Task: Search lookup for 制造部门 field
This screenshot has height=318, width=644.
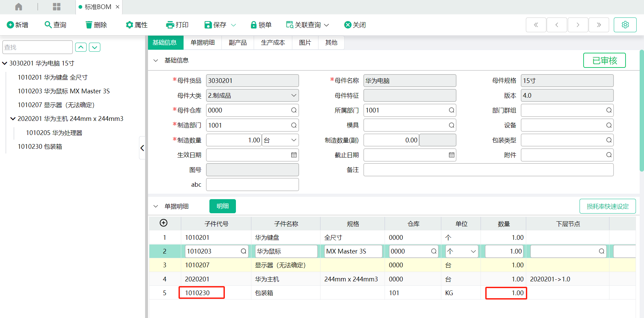Action: click(x=294, y=125)
